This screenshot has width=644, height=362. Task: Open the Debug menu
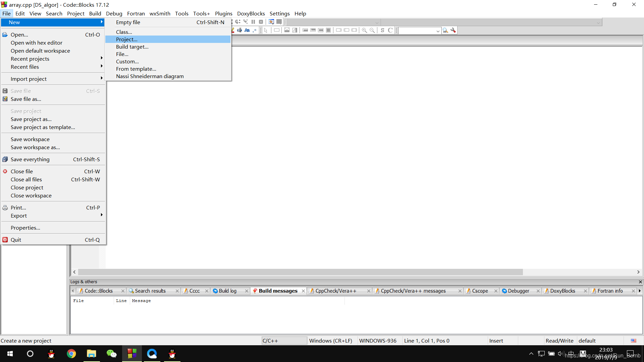pos(114,13)
